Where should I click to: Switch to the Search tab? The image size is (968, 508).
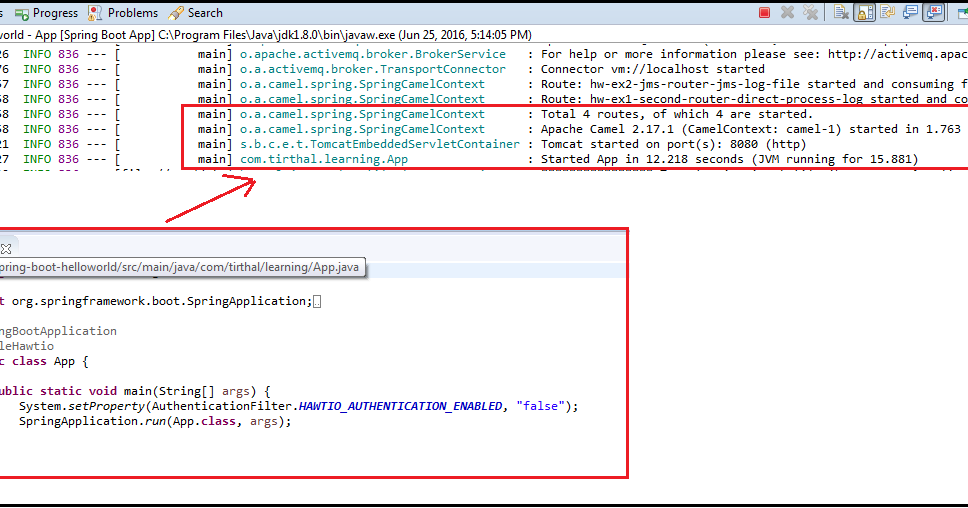click(195, 13)
